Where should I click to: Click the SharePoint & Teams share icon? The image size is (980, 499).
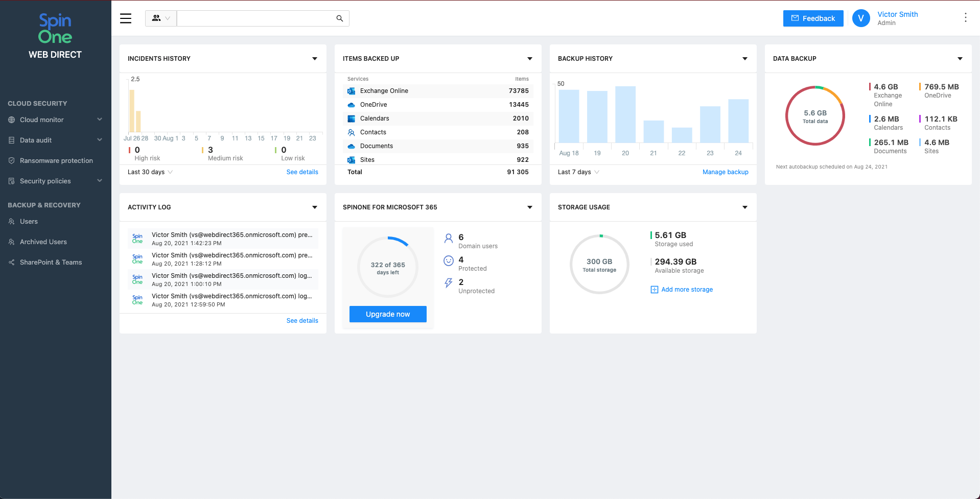click(11, 263)
